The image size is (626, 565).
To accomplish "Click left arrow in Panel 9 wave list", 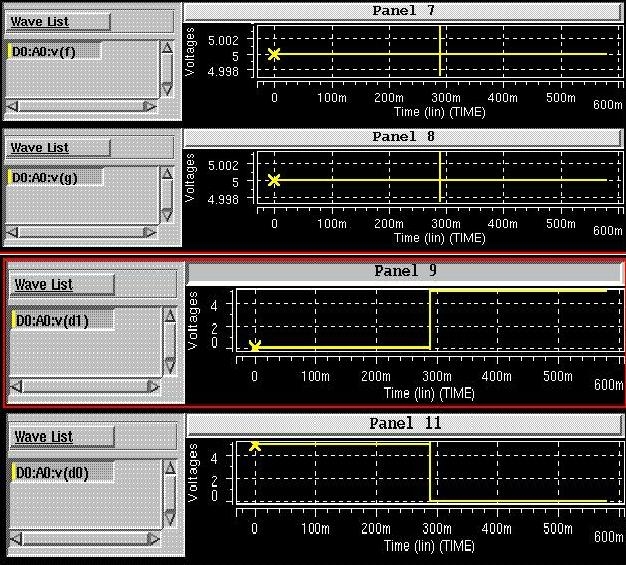I will click(x=16, y=387).
